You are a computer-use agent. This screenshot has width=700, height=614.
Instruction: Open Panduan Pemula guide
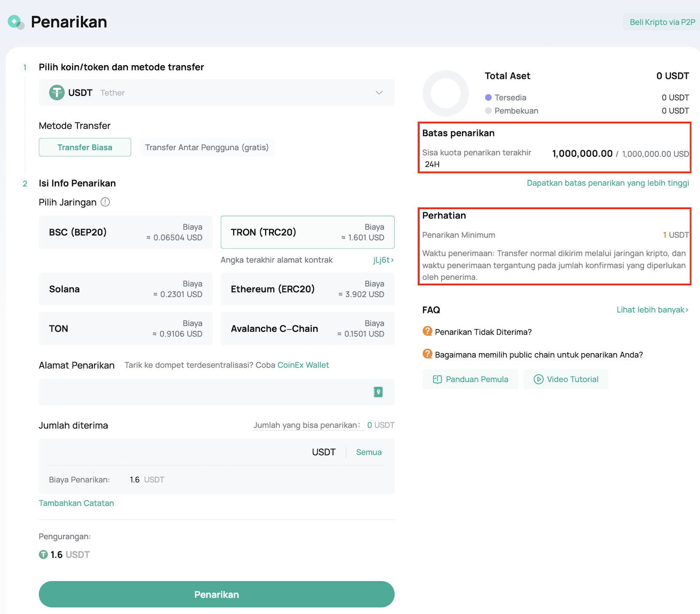[470, 379]
